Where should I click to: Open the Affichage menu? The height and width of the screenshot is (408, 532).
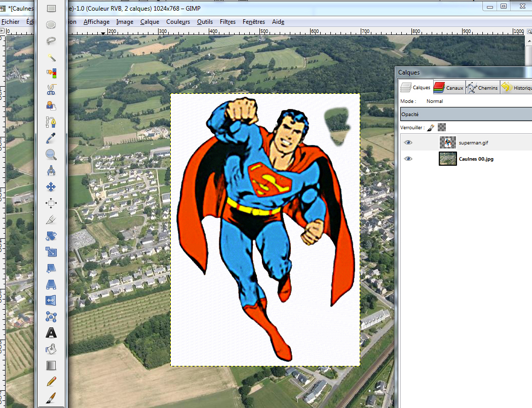[x=96, y=22]
